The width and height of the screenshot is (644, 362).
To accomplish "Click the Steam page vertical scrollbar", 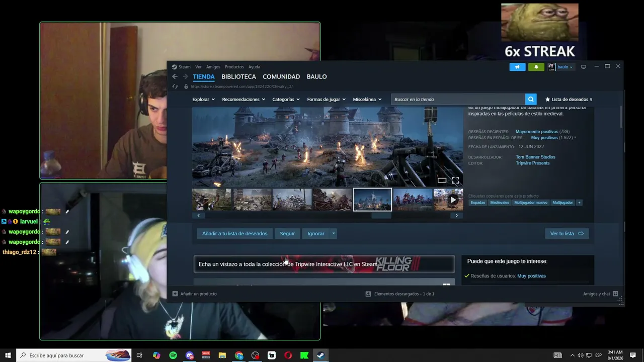I will pyautogui.click(x=621, y=118).
